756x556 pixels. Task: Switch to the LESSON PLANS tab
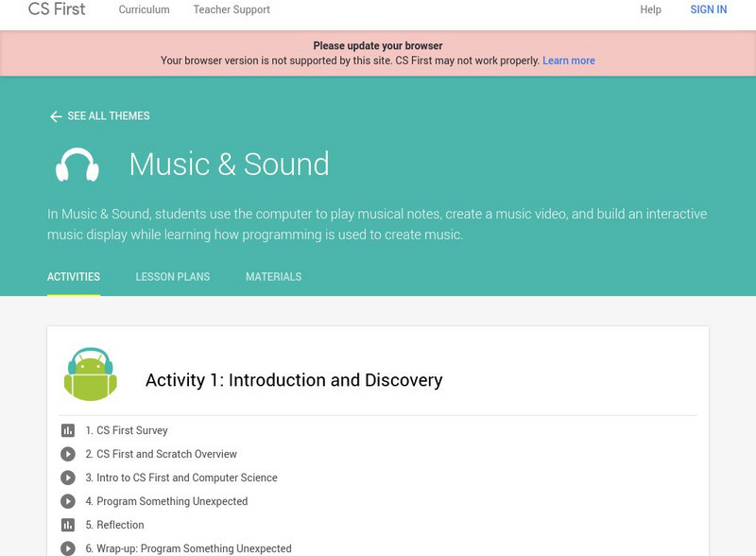[173, 277]
